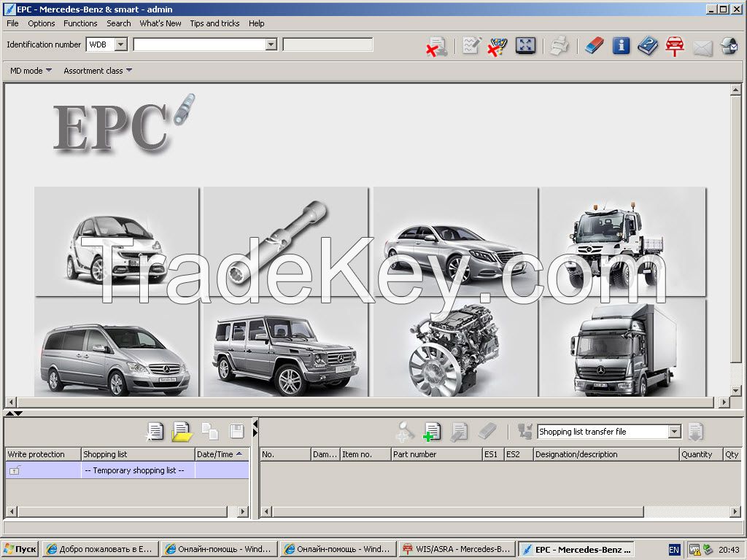Click the main view vertical scrollbar down arrow
The image size is (747, 560).
(x=735, y=391)
